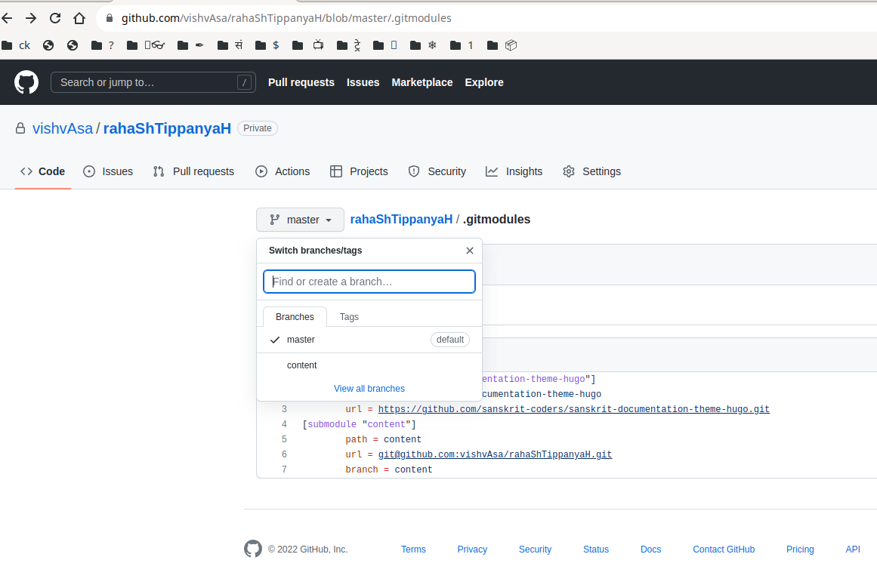Click the browser address bar URL

[286, 18]
